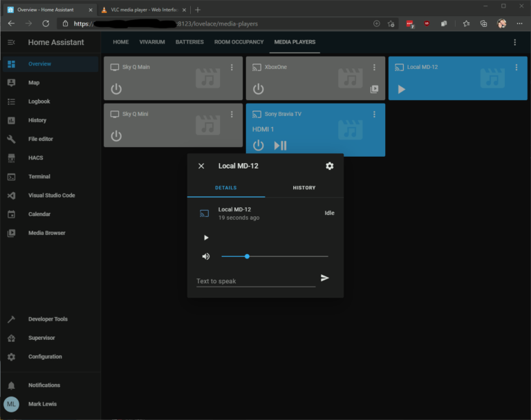
Task: Switch to the HISTORY tab in dialog
Action: click(304, 188)
